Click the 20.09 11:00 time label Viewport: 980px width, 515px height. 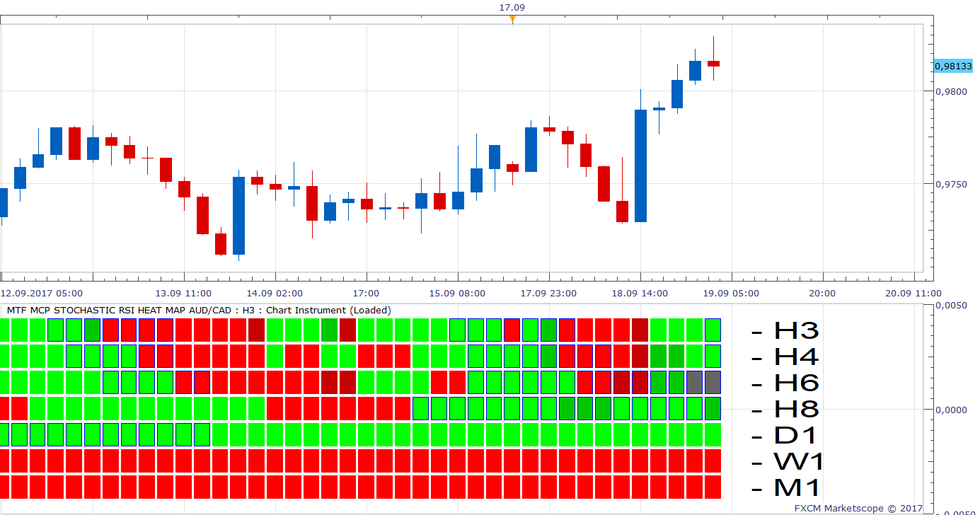coord(913,293)
